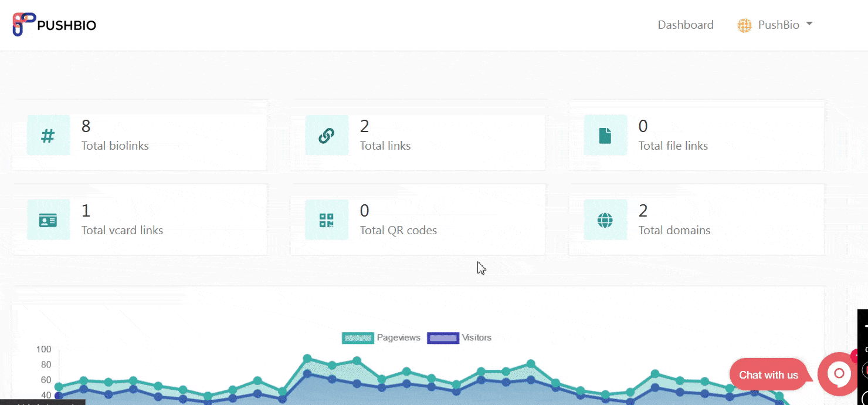Click the globe Total domains icon
This screenshot has width=868, height=405.
(x=605, y=220)
